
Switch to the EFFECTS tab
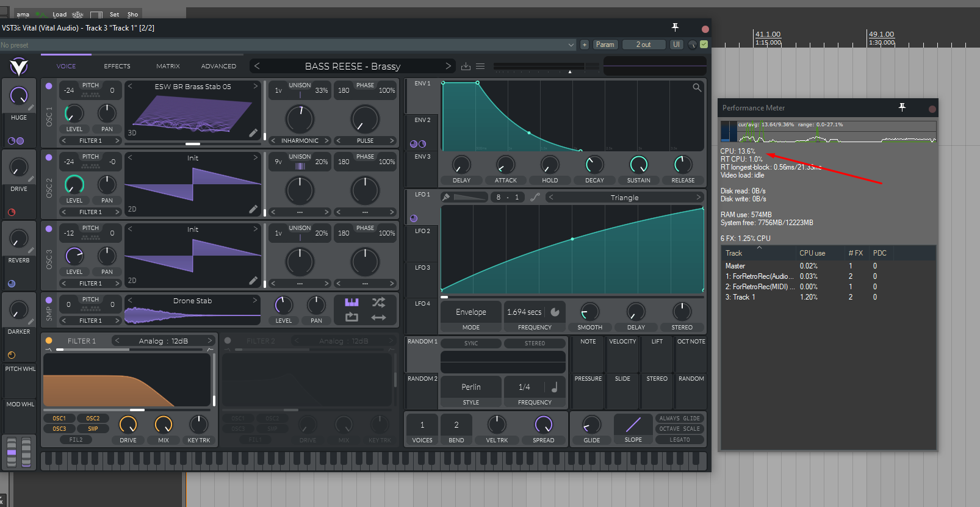117,66
